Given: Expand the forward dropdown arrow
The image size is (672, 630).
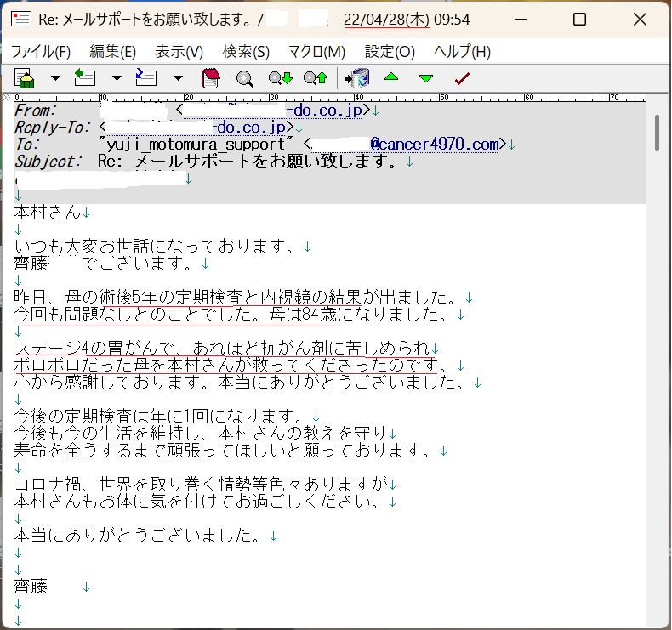Looking at the screenshot, I should click(178, 78).
